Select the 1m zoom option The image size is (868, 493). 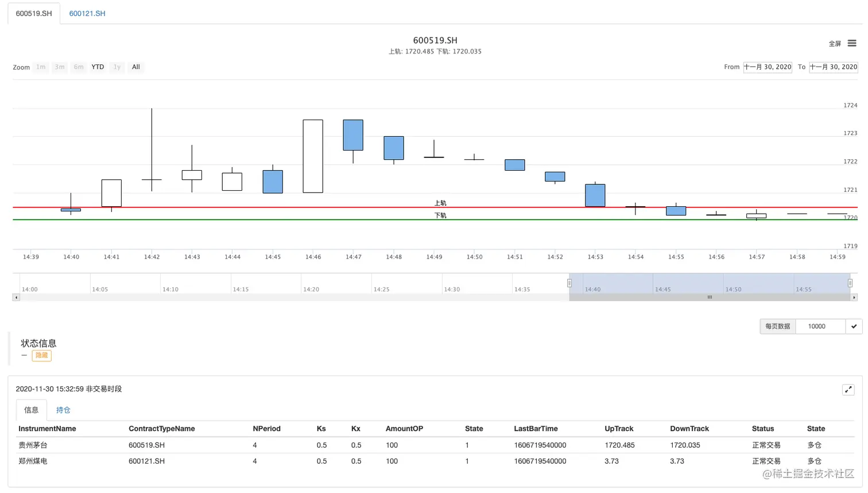[x=41, y=67]
